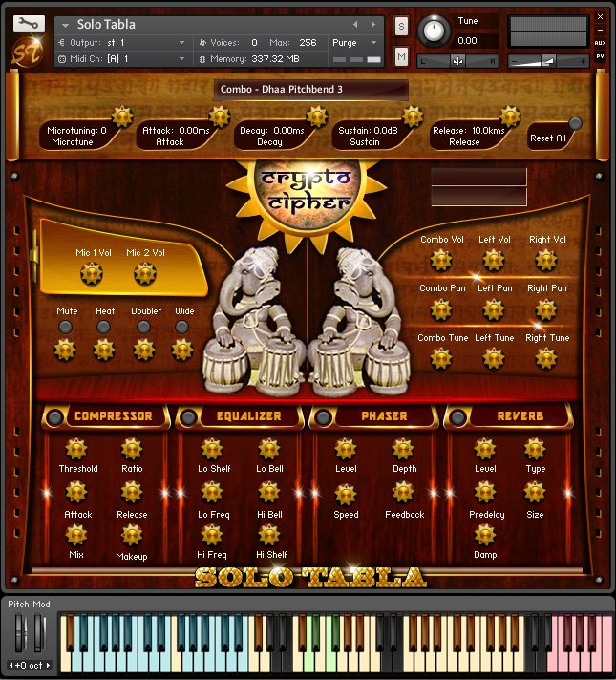Enable the Reverb effect
Screen dimensions: 616x680
tap(457, 417)
